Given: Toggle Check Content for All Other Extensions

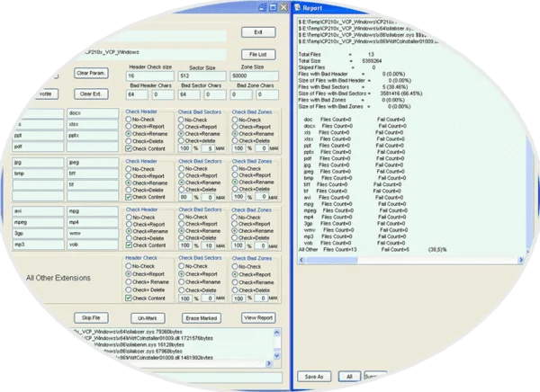Looking at the screenshot, I should tap(129, 297).
